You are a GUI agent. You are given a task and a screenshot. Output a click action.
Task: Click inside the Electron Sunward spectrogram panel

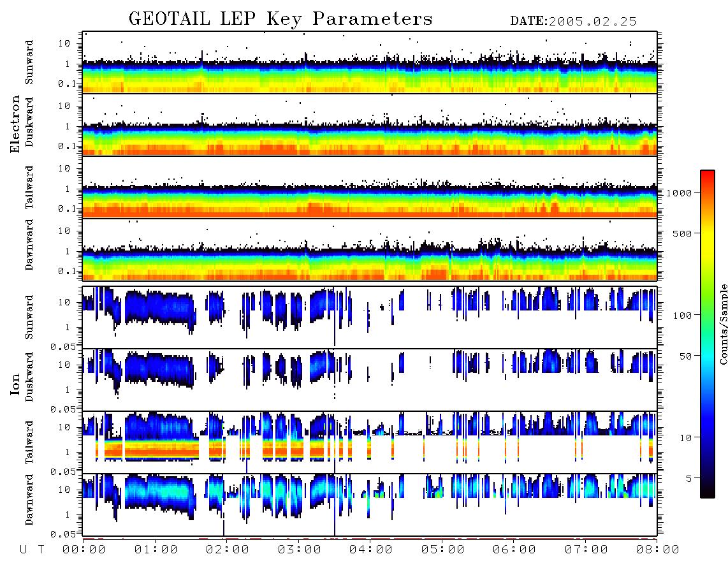click(x=370, y=62)
